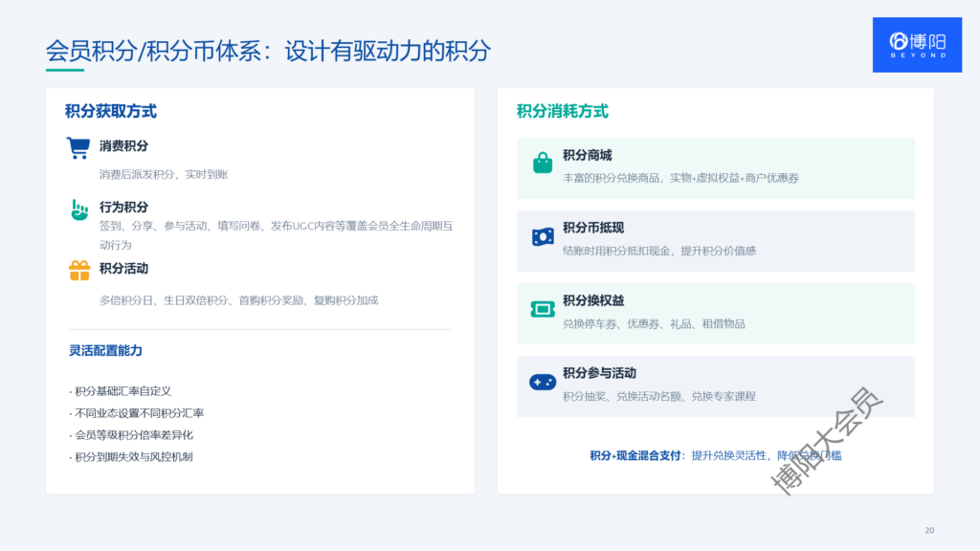Click the hand pointer icon beside 行为积分
Viewport: 980px width, 551px height.
[79, 209]
